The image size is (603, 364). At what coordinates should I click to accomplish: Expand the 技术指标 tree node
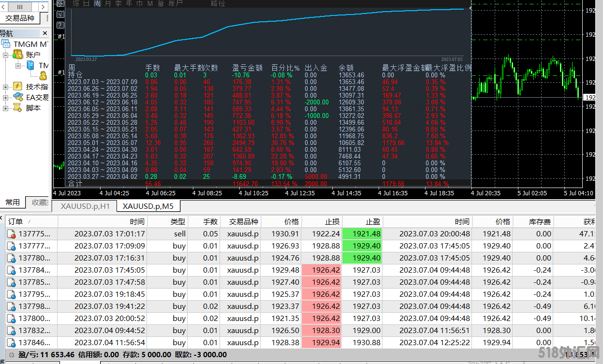[x=5, y=87]
